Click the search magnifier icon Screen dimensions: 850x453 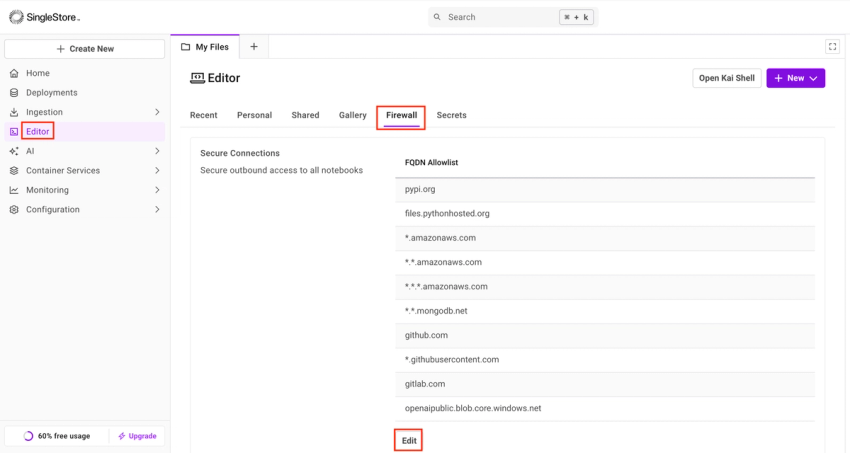[437, 17]
